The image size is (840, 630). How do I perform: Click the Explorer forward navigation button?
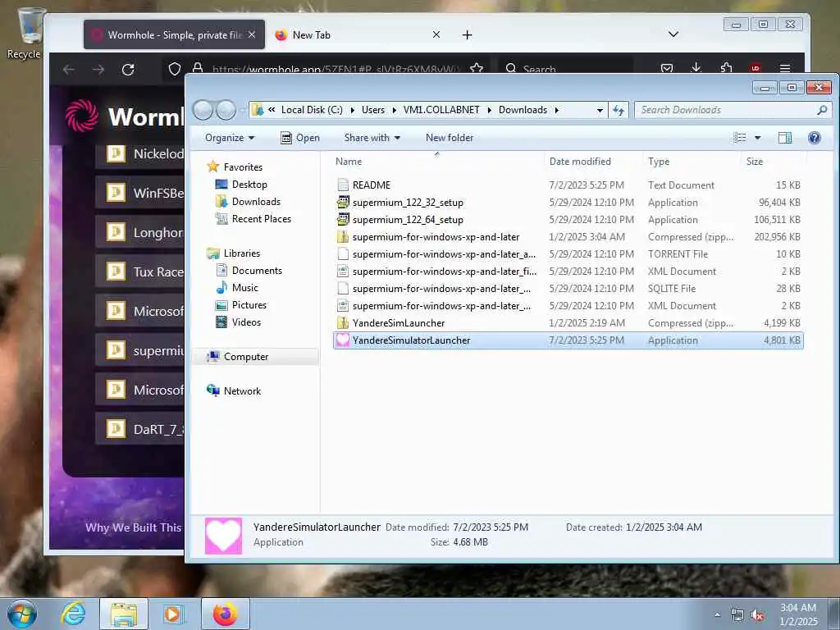coord(226,111)
